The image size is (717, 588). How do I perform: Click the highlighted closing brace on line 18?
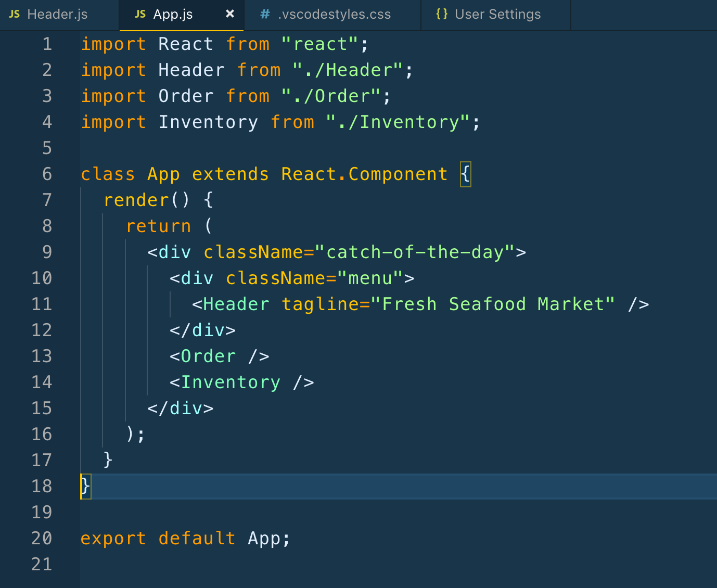(85, 486)
